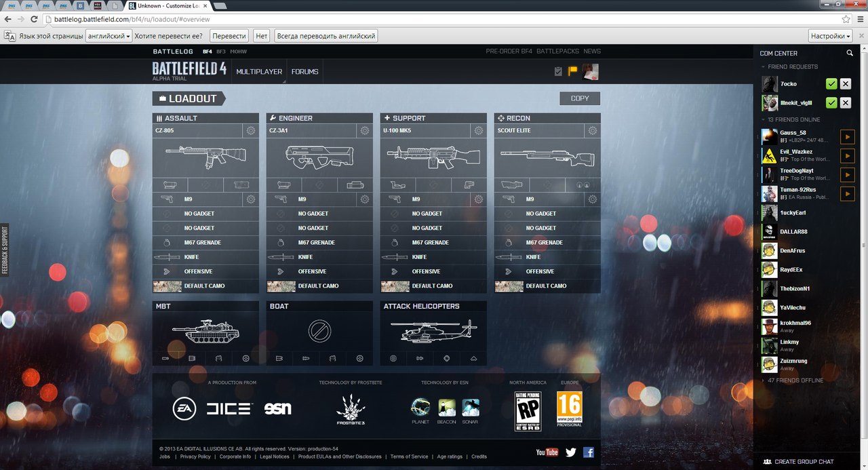Click the Перевести translate button
The height and width of the screenshot is (470, 868).
pyautogui.click(x=229, y=36)
